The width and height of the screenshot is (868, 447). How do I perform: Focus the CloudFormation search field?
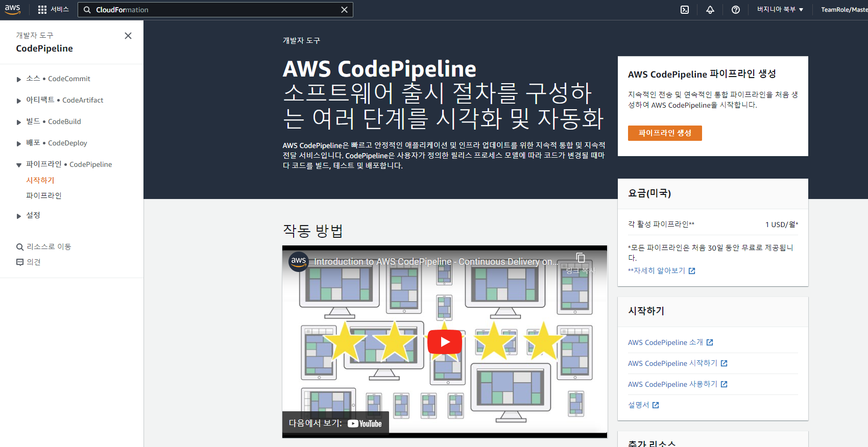coord(215,10)
